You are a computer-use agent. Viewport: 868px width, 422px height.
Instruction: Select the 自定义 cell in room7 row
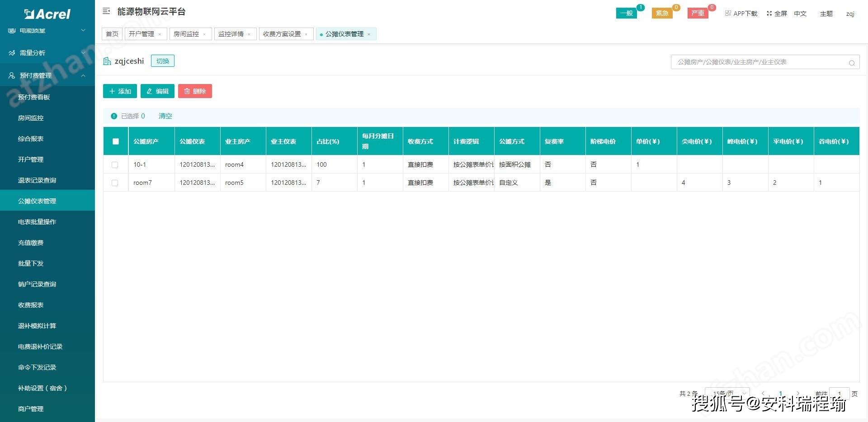point(517,183)
